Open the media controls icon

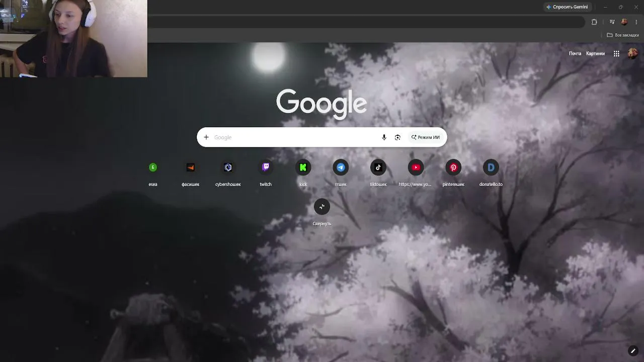612,22
